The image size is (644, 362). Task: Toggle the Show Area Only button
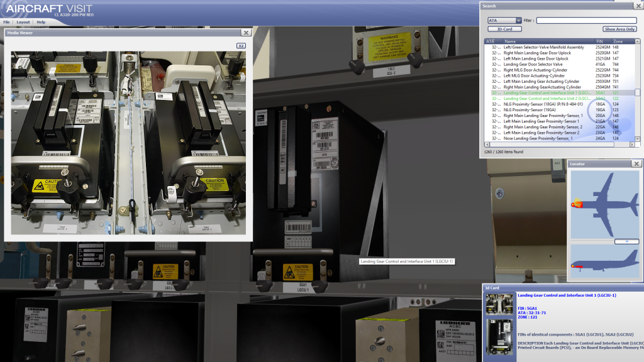[x=619, y=29]
